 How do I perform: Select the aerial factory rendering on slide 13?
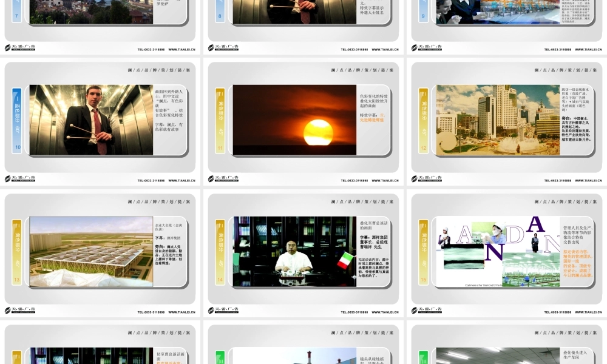coord(91,251)
